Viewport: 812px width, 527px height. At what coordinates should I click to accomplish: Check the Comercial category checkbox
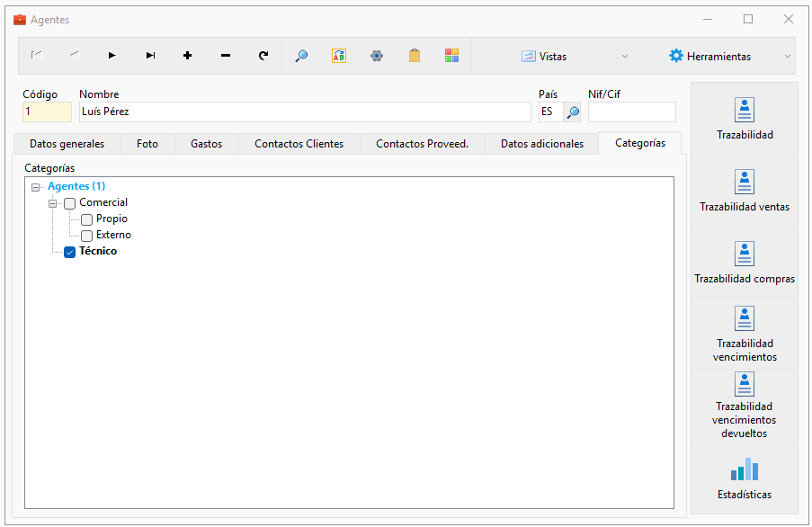tap(70, 203)
